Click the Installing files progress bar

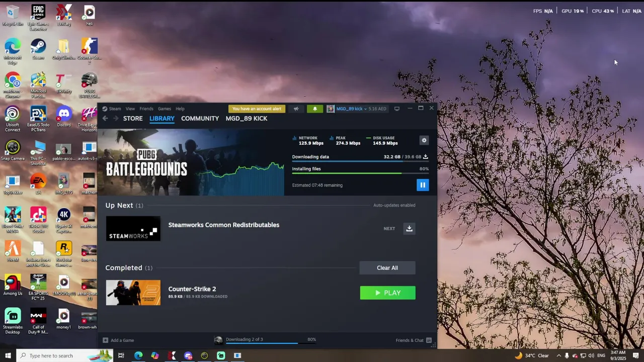pos(360,173)
